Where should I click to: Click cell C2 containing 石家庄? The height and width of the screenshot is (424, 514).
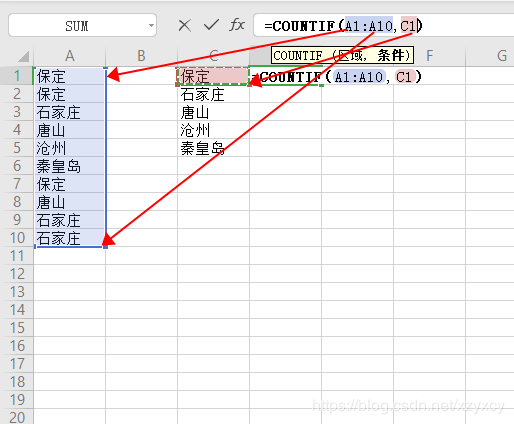tap(213, 94)
